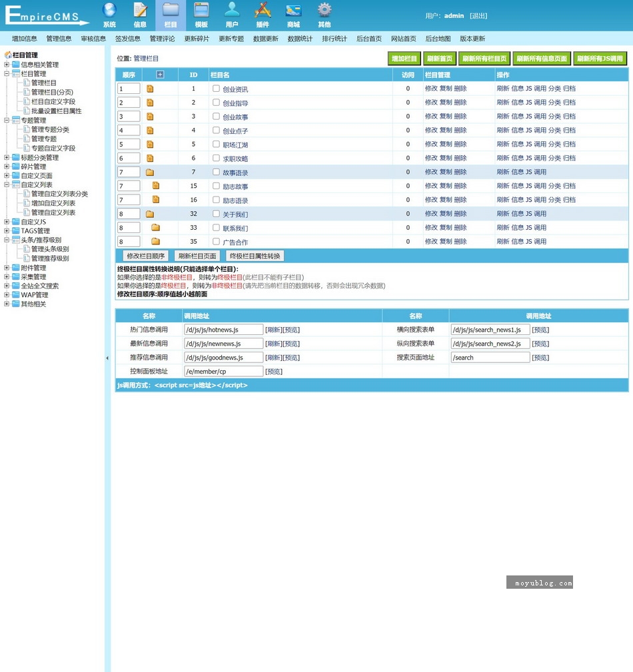Expand the 碎片管理 tree node
Screen dimensions: 633x672
click(x=7, y=167)
